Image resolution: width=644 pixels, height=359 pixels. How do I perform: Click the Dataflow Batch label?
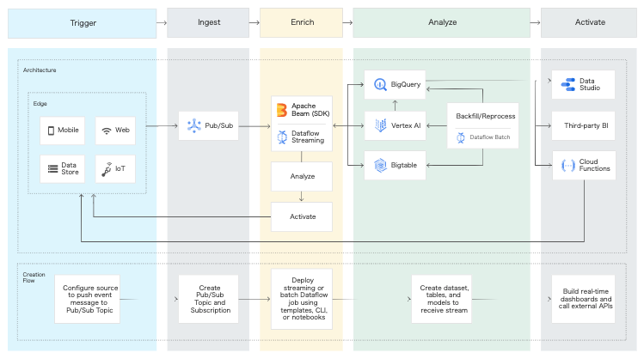point(490,137)
